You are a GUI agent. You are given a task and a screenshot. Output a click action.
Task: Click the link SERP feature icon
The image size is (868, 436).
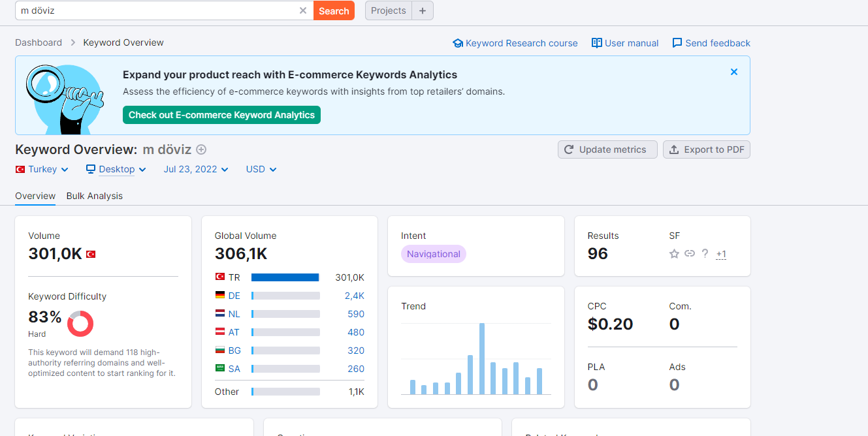690,254
